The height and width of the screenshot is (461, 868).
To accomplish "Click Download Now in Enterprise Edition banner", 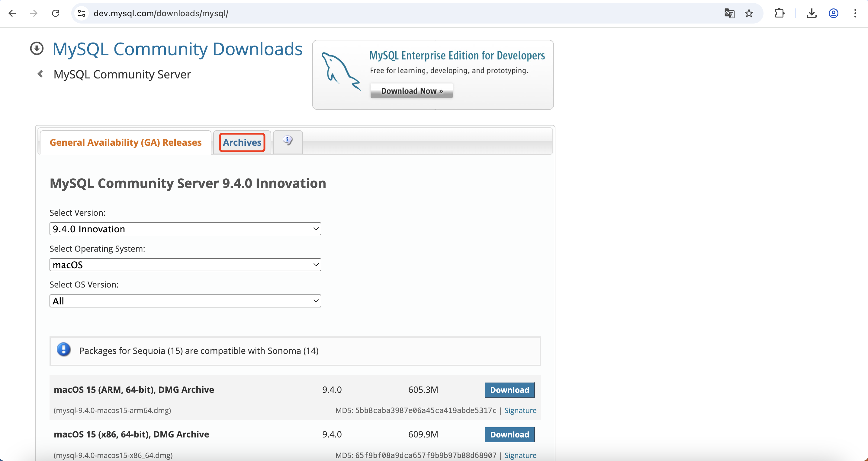I will [x=411, y=91].
